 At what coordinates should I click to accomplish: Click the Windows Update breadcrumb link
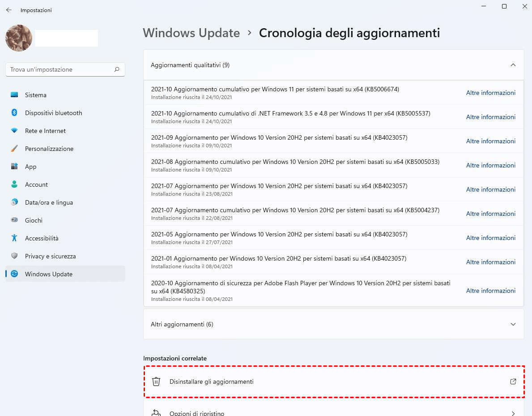(191, 33)
